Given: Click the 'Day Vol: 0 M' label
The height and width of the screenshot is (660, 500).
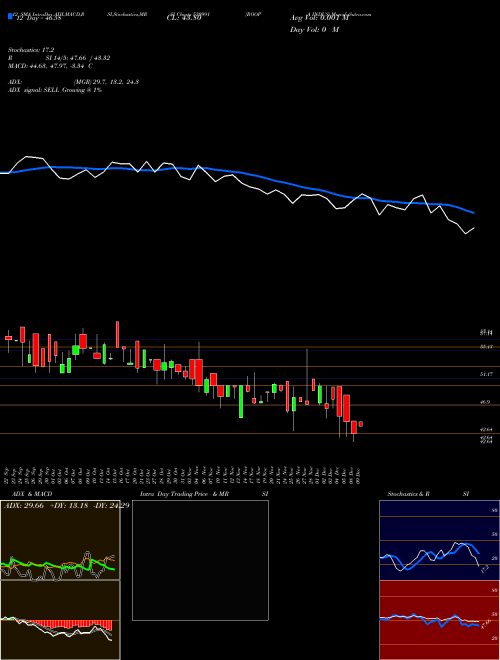Looking at the screenshot, I should 314,29.
